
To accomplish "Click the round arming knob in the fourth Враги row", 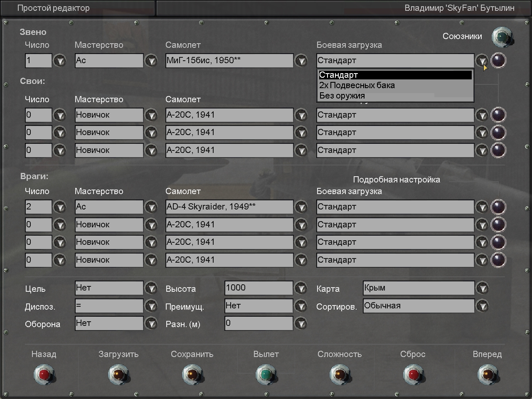I will (x=498, y=260).
